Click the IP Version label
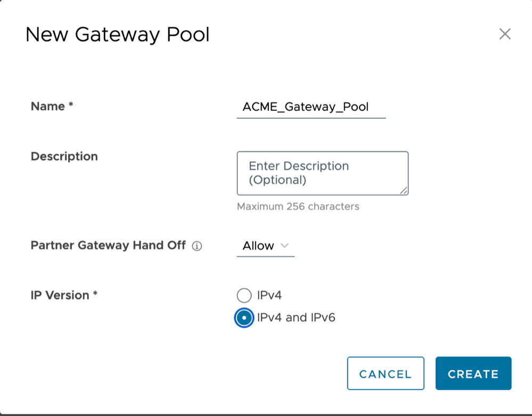The height and width of the screenshot is (416, 532). pyautogui.click(x=64, y=295)
